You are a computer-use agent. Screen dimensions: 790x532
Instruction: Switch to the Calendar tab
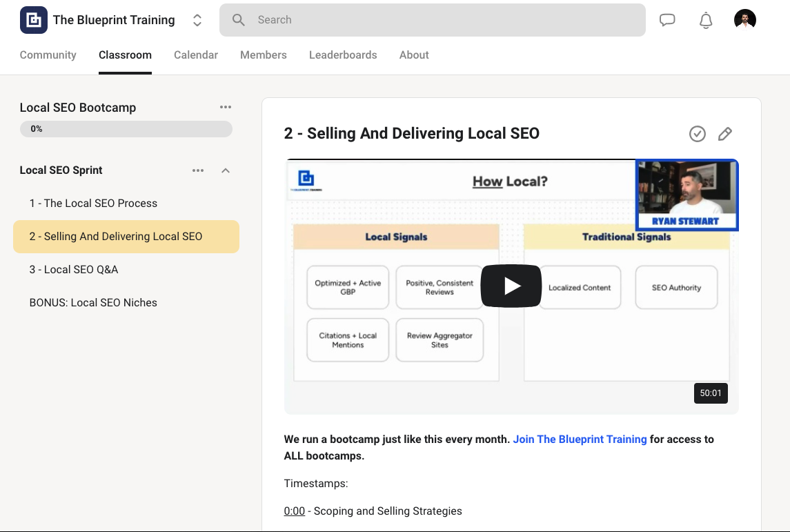(x=195, y=55)
